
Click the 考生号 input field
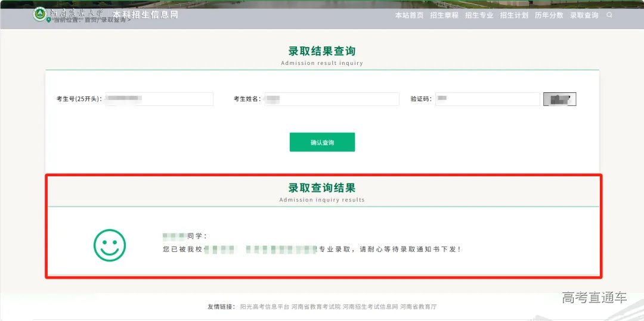(159, 99)
